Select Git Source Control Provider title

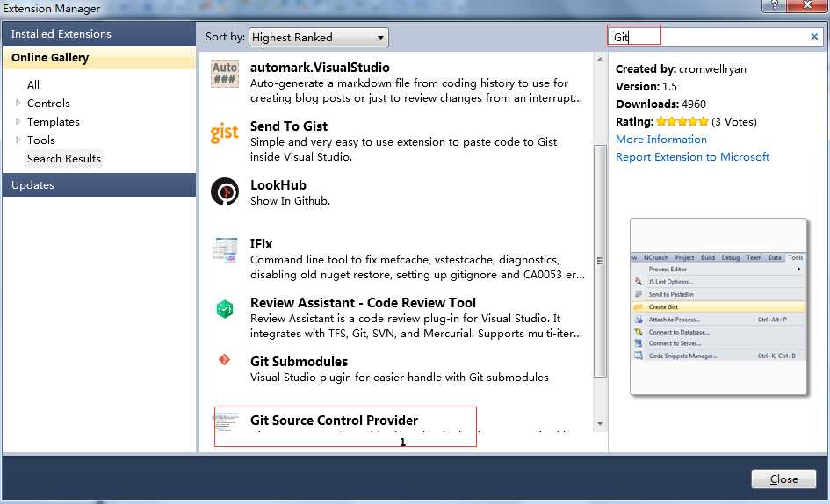(334, 420)
